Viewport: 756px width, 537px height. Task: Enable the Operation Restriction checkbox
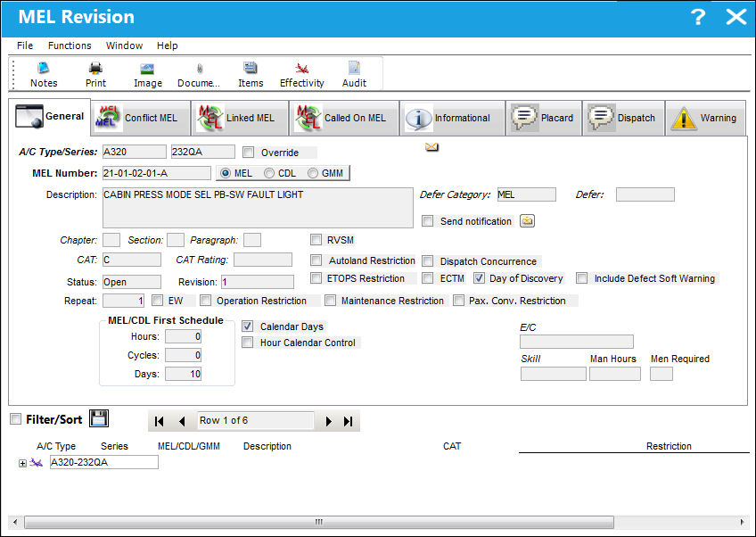[205, 301]
